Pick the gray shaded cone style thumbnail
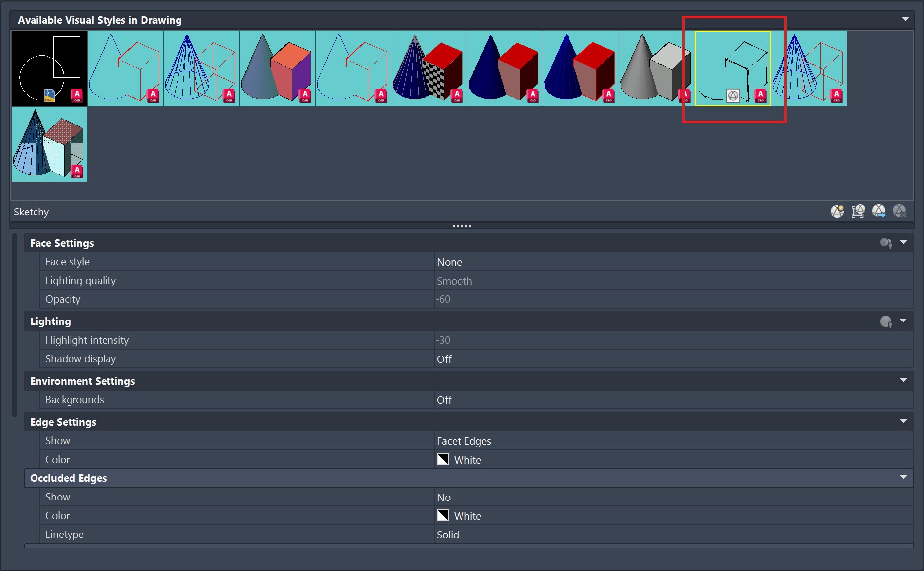Viewport: 924px width, 571px height. click(x=656, y=68)
